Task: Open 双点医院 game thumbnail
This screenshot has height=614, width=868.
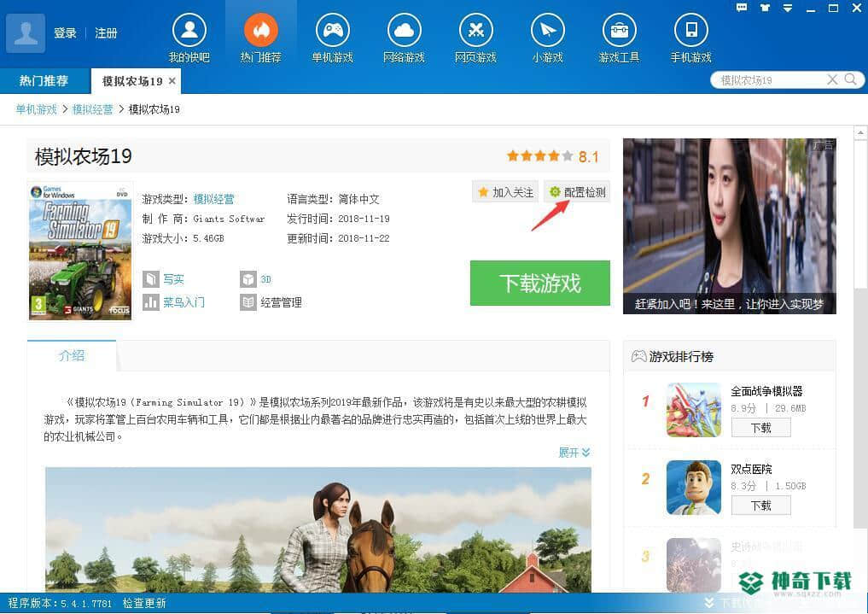Action: click(x=694, y=488)
